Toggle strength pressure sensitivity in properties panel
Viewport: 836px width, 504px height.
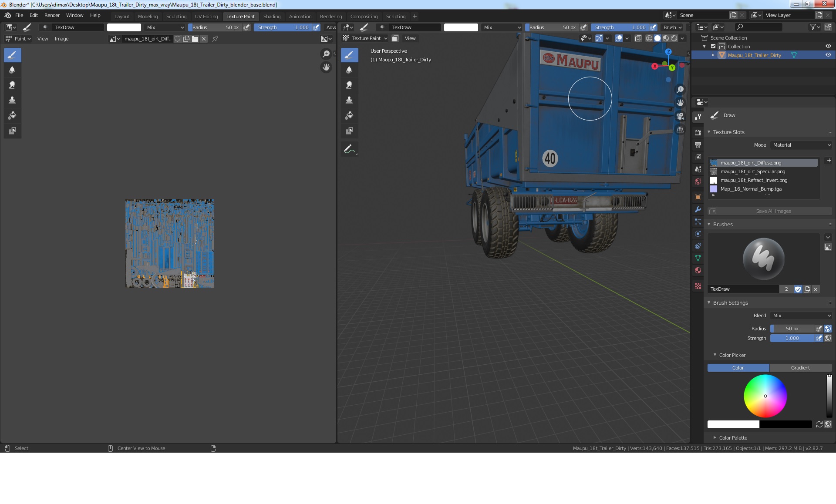click(819, 338)
